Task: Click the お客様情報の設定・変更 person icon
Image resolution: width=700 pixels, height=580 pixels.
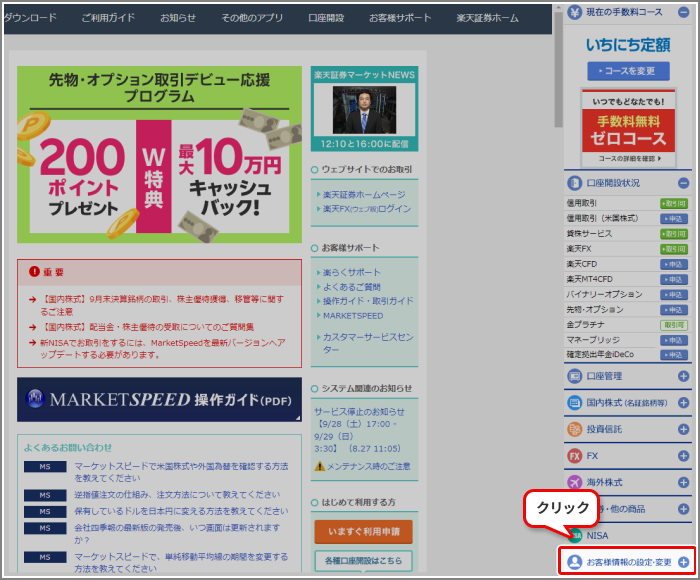Action: [x=574, y=562]
